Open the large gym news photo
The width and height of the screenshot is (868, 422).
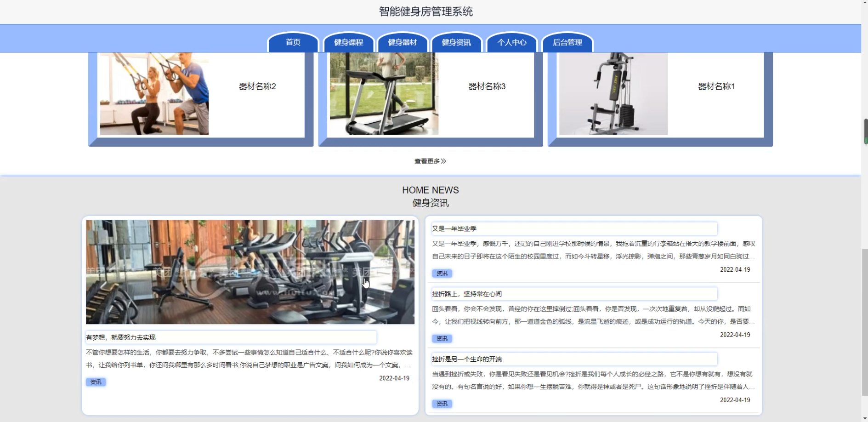click(250, 272)
